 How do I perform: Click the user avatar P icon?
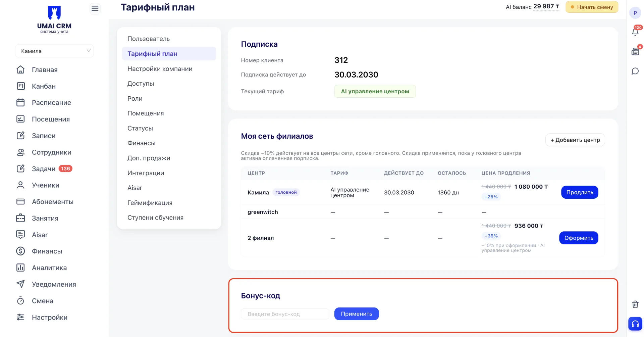click(635, 13)
